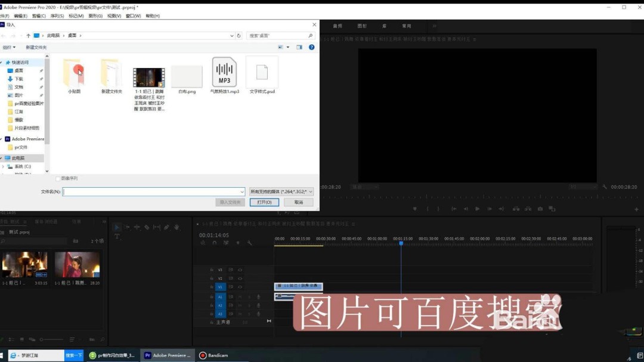Select pr百度经验图片 folder in the sidebar
The image size is (644, 362).
26,104
